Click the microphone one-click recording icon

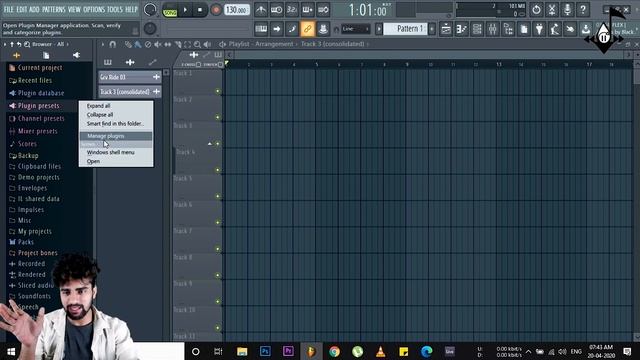[567, 10]
